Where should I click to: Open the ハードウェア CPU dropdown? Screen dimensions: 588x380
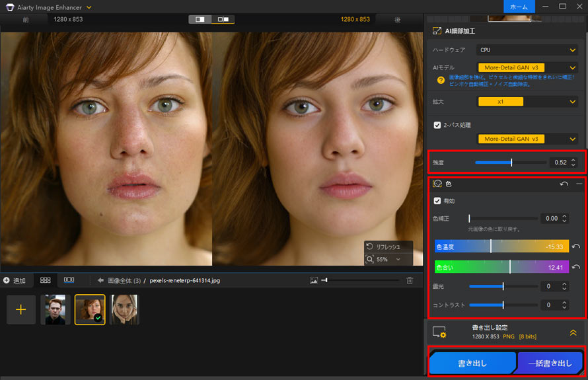tap(527, 50)
